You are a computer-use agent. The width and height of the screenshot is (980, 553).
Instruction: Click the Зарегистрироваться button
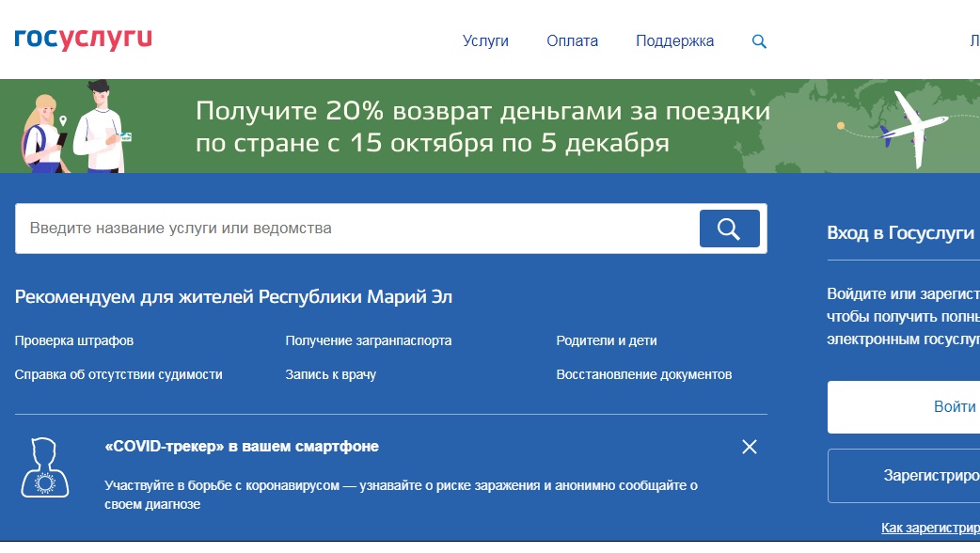click(x=903, y=476)
